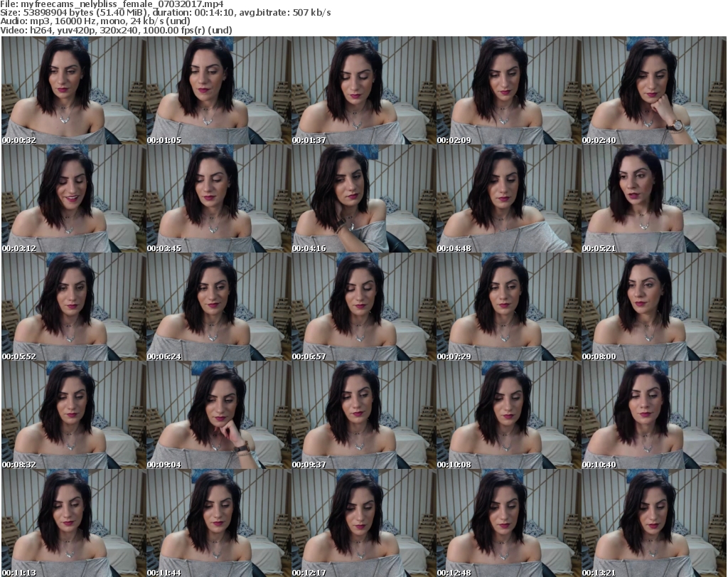The width and height of the screenshot is (728, 577).
Task: Choose the frame stamped 00:10:40
Action: tap(654, 415)
